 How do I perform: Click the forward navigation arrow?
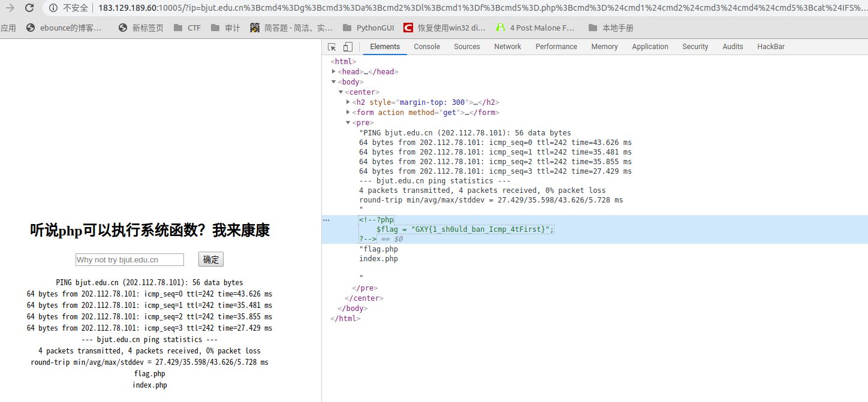pyautogui.click(x=10, y=8)
